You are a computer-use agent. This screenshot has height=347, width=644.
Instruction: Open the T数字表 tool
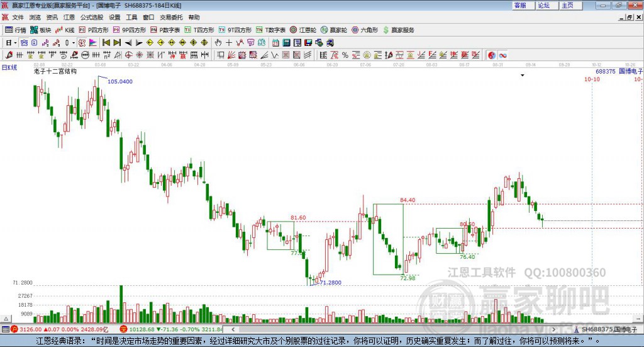coord(270,30)
